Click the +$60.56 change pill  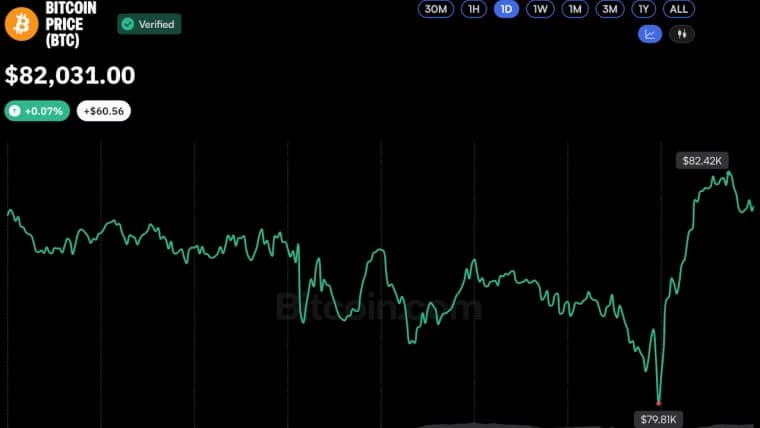tap(104, 111)
